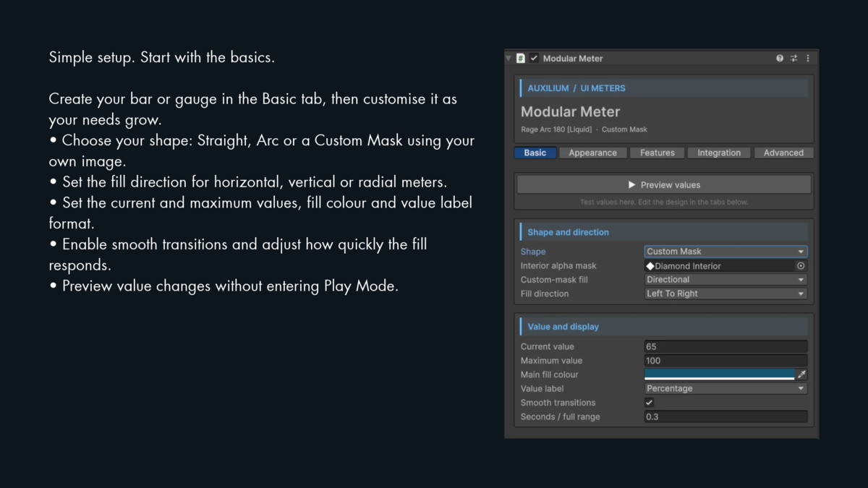868x488 pixels.
Task: Switch to the Basic tab
Action: (x=535, y=153)
